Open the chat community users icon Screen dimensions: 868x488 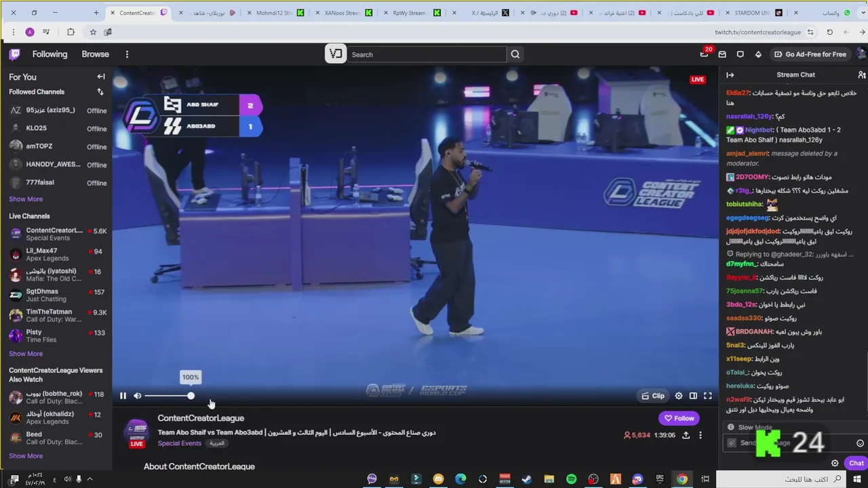[x=861, y=75]
